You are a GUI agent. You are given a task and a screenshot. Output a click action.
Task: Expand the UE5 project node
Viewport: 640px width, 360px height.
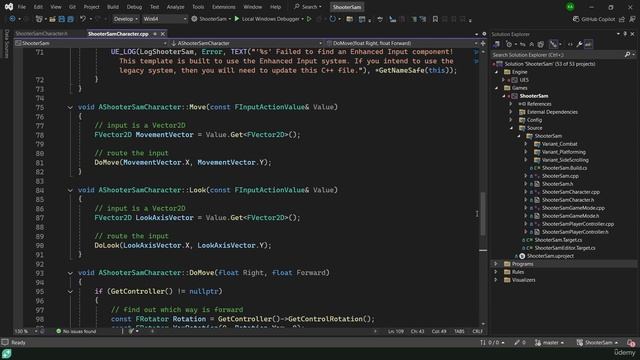(x=504, y=80)
